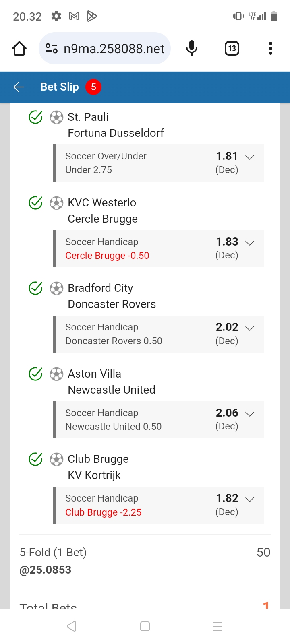Open the browser three-dot menu
The height and width of the screenshot is (644, 290).
(x=271, y=49)
